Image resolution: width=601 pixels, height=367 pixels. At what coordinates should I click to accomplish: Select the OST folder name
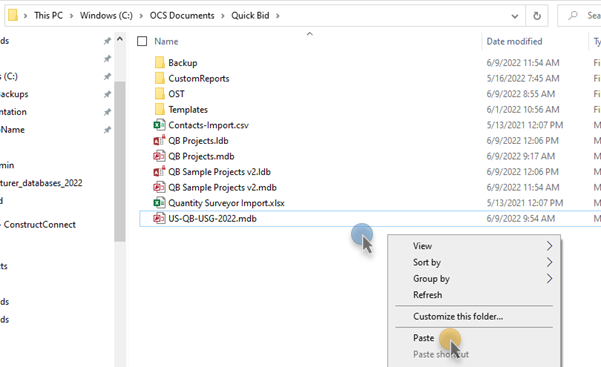point(176,94)
